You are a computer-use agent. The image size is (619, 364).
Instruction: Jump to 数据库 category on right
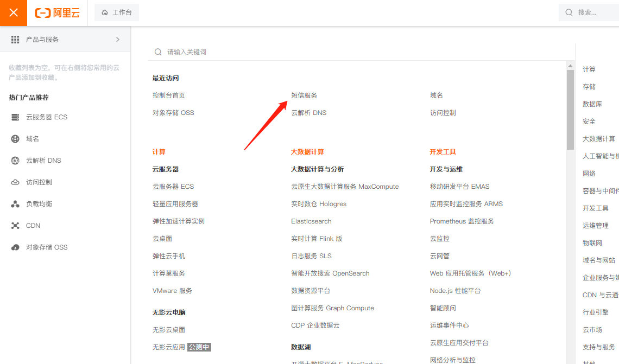click(592, 104)
